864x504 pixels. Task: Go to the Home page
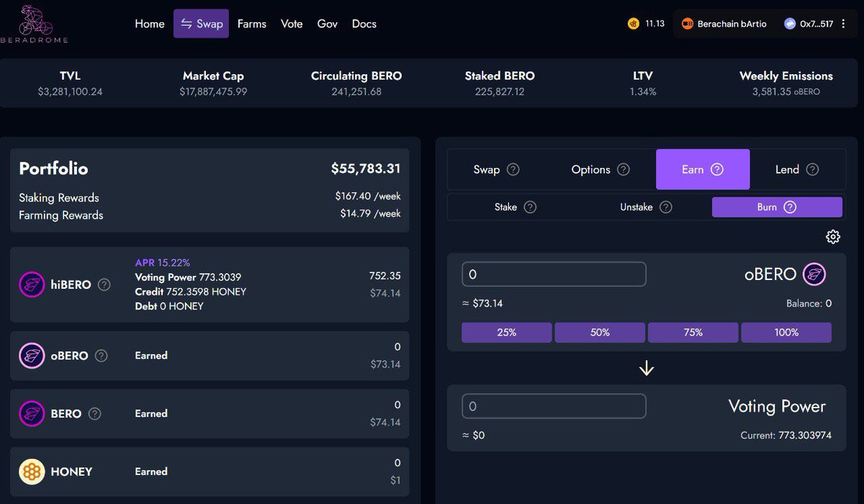tap(150, 24)
